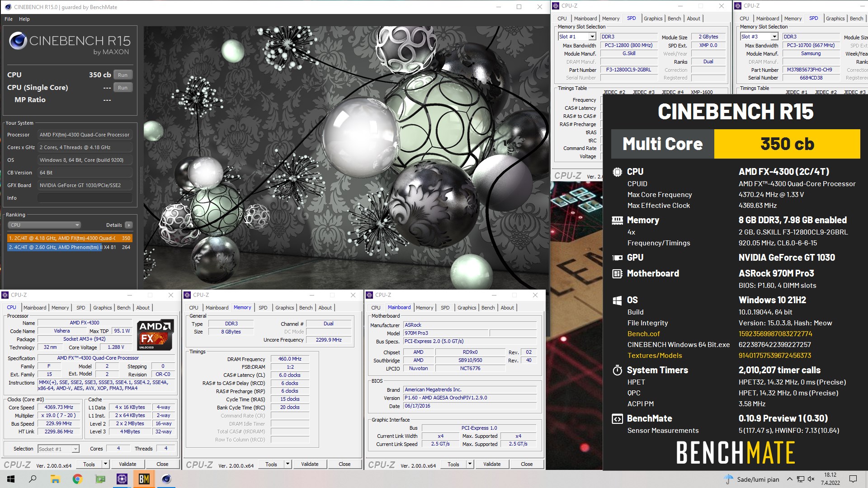Screen dimensions: 868x488
Task: Open taskbar Search magnifier
Action: [33, 479]
